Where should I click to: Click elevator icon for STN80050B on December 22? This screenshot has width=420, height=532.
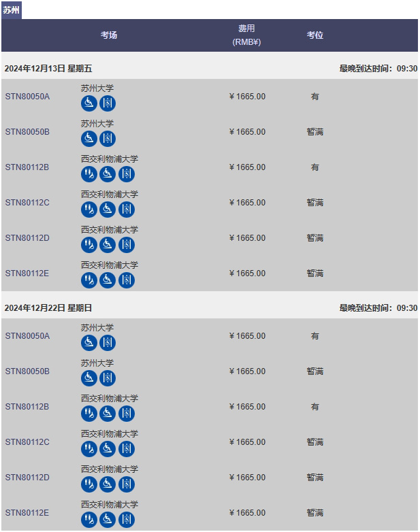pyautogui.click(x=108, y=378)
